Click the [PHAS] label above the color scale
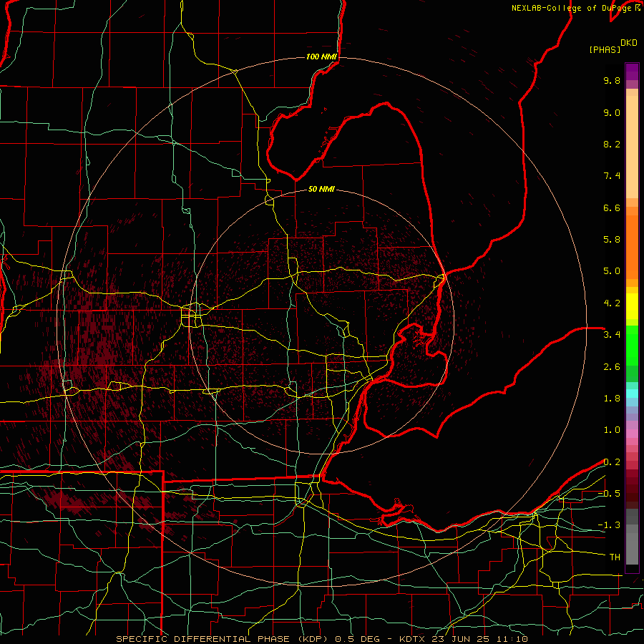644x644 pixels. point(605,50)
